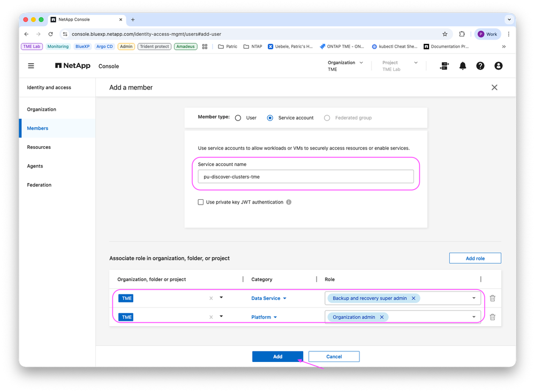Open the Amadeus bookmark
This screenshot has height=392, width=535.
(185, 47)
